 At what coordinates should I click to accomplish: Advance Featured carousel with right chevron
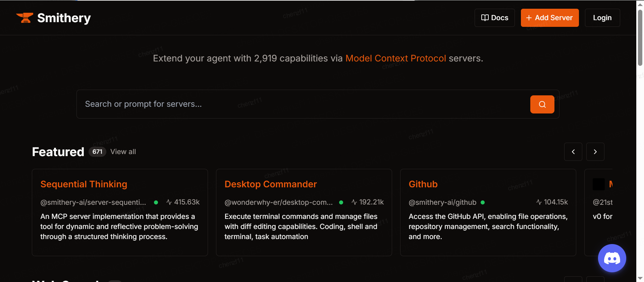[595, 152]
